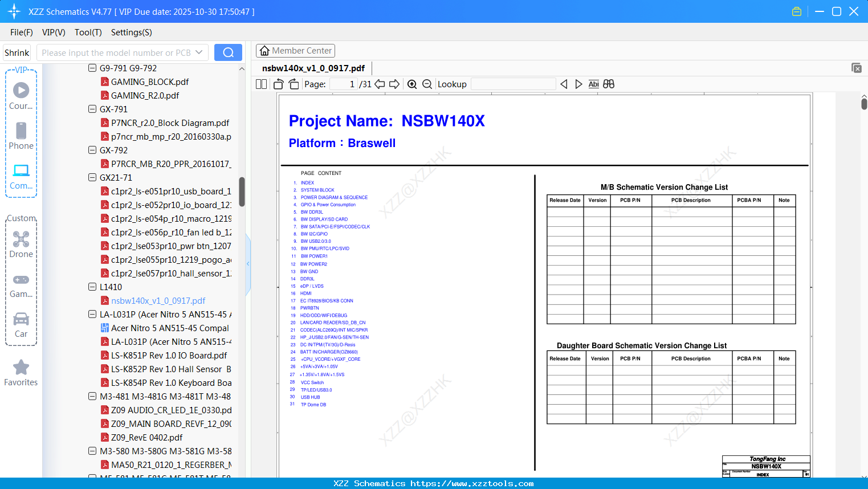Screen dimensions: 868x489
Task: Open the POWER DIAGRAM & SEQUENCE link
Action: point(334,198)
